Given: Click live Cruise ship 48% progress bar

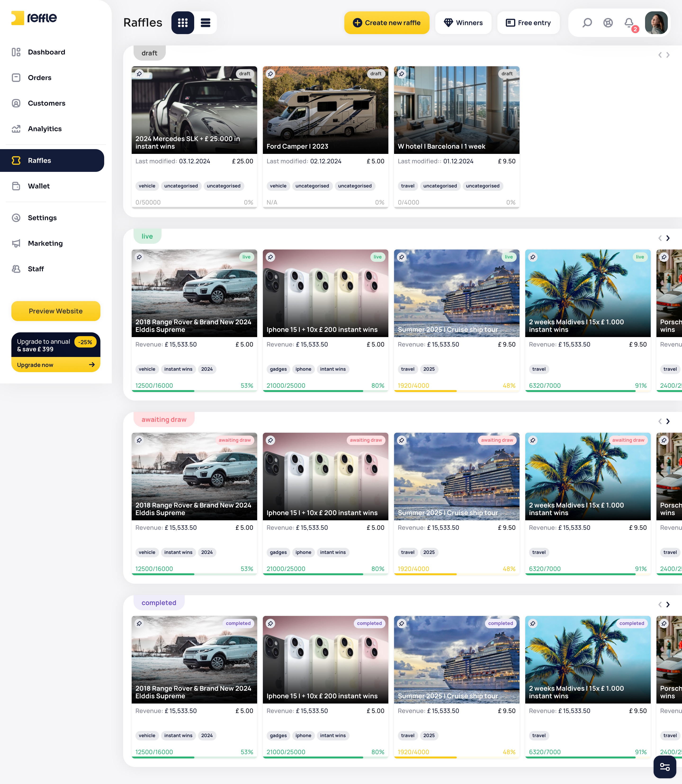Looking at the screenshot, I should tap(457, 391).
